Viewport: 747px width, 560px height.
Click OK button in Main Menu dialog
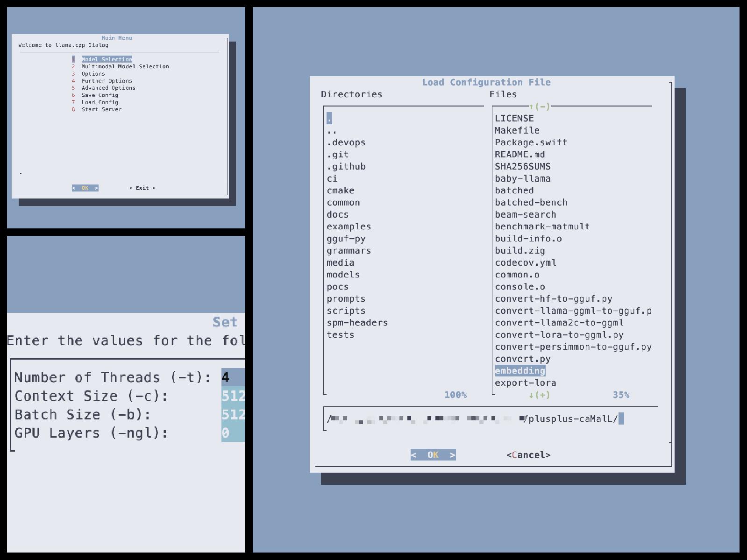tap(85, 188)
